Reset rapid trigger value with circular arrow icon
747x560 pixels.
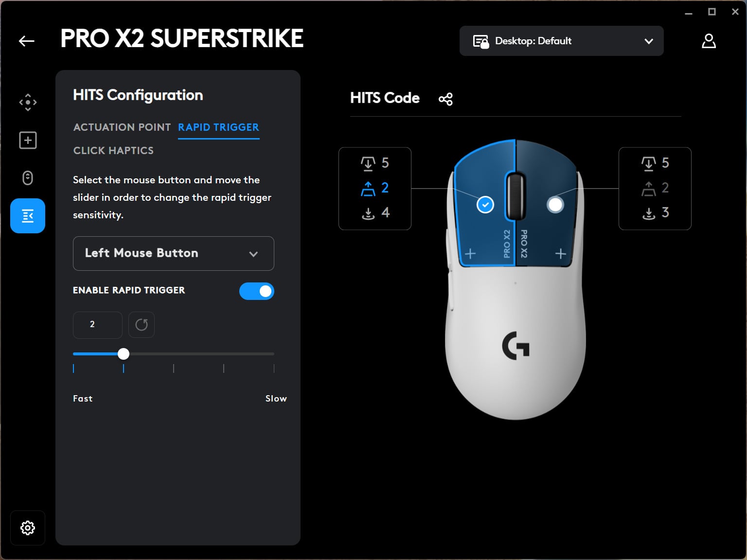click(x=142, y=325)
